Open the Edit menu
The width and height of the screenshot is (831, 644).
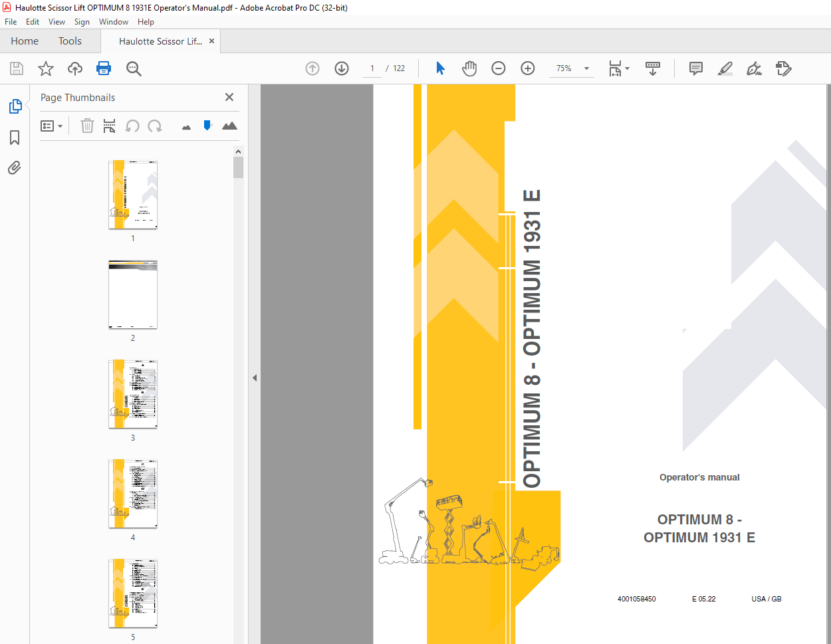(33, 22)
